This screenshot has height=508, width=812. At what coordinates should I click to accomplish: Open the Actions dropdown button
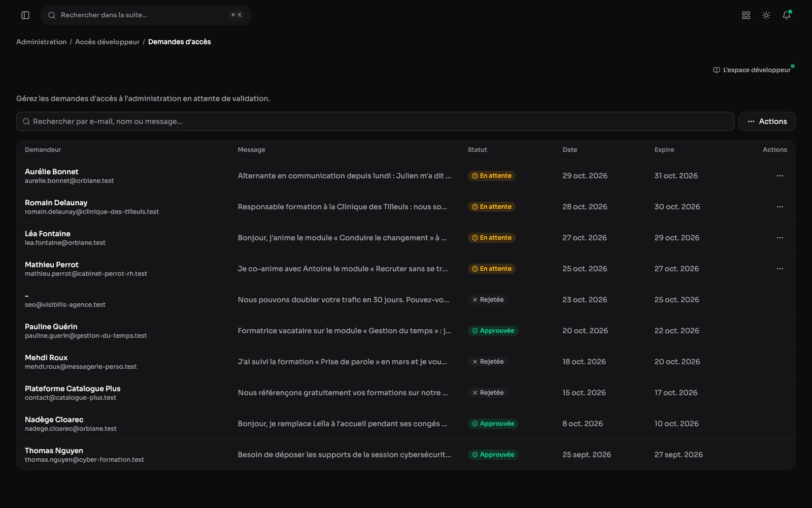767,121
